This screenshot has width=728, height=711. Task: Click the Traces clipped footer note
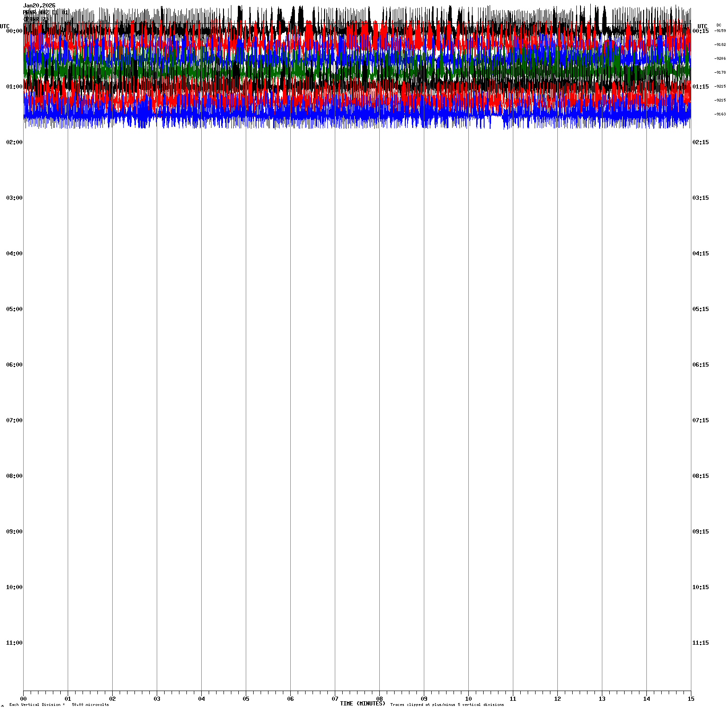point(447,705)
